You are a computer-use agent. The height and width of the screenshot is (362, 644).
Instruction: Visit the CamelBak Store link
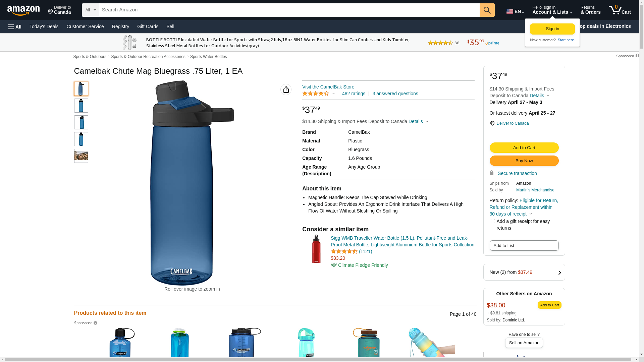(x=328, y=87)
